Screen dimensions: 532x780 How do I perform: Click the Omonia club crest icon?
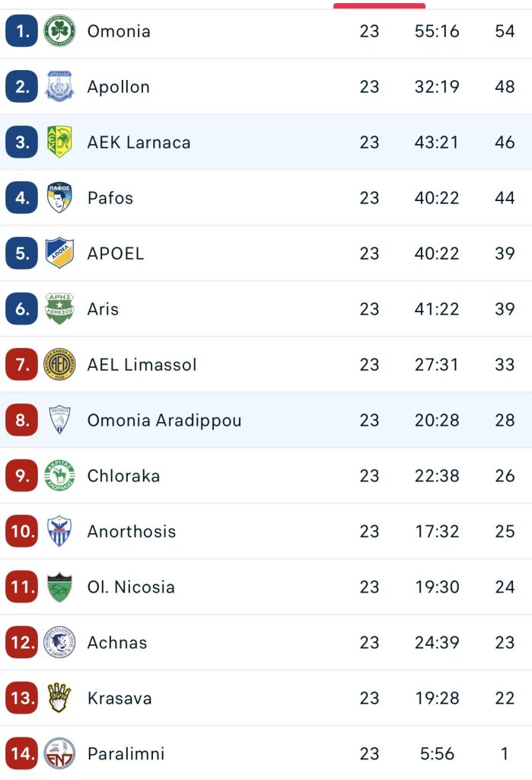click(59, 31)
